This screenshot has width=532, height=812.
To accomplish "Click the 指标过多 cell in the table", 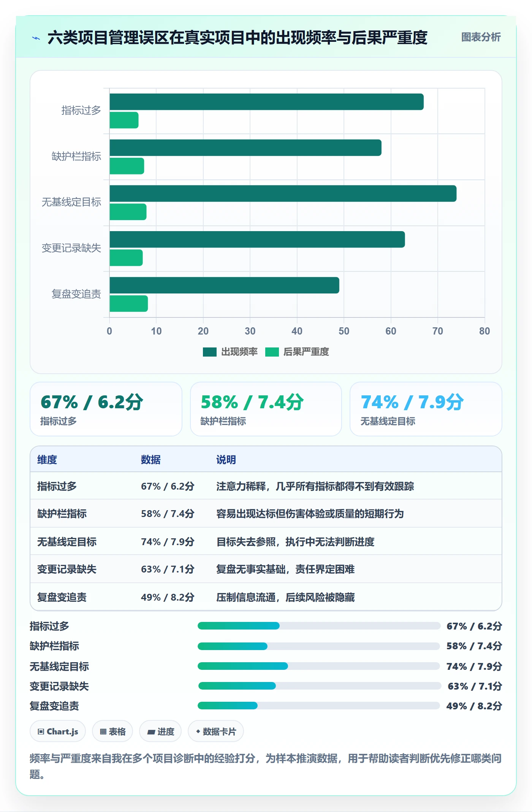I will (x=57, y=486).
